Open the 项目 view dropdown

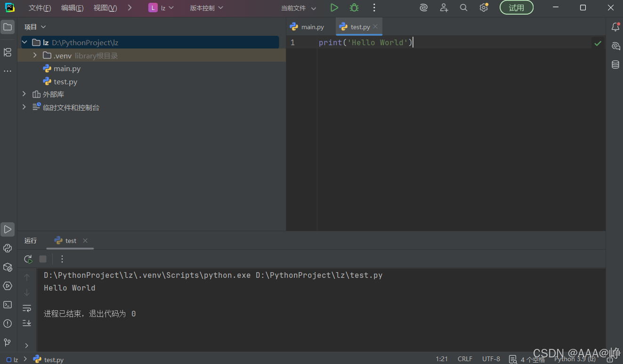(x=35, y=27)
